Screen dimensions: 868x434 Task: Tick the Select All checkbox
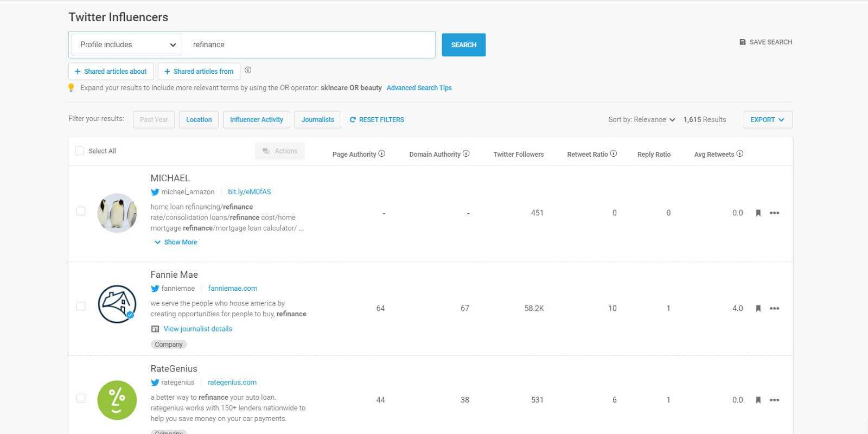[80, 151]
